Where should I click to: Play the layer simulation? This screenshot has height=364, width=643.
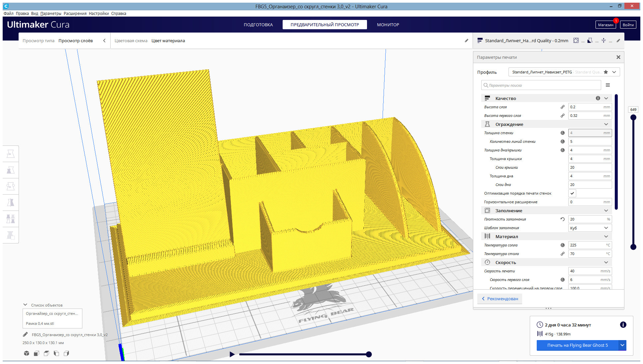pos(232,354)
